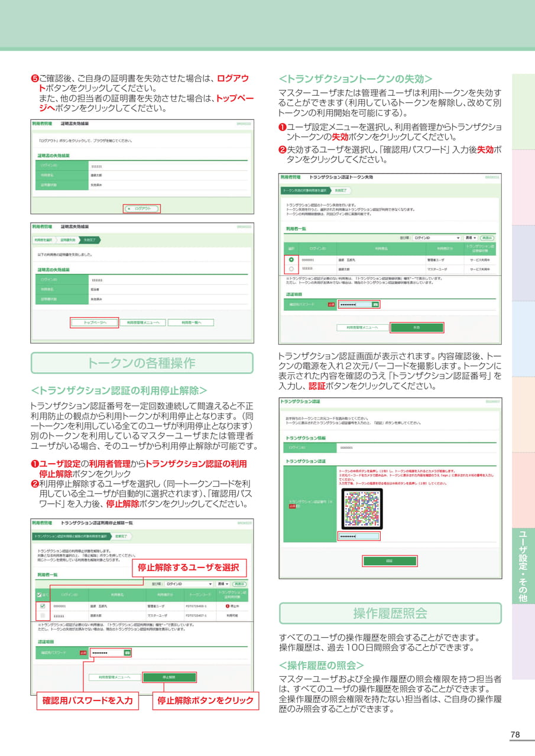
Task: Check the すべて checkbox in 利用者一覧
Action: click(41, 594)
